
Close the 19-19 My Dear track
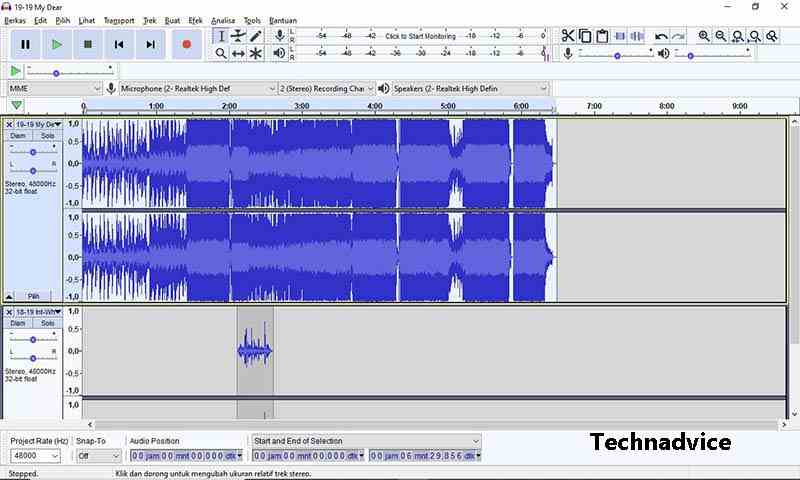coord(9,124)
